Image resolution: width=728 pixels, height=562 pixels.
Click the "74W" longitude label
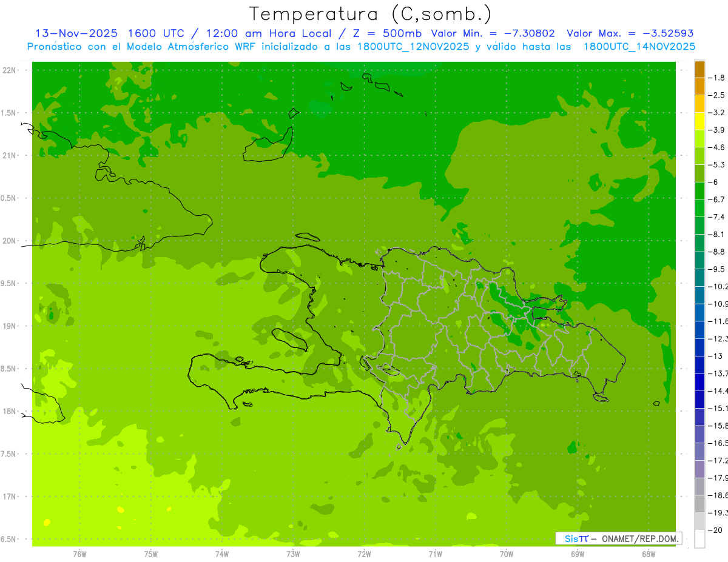221,554
